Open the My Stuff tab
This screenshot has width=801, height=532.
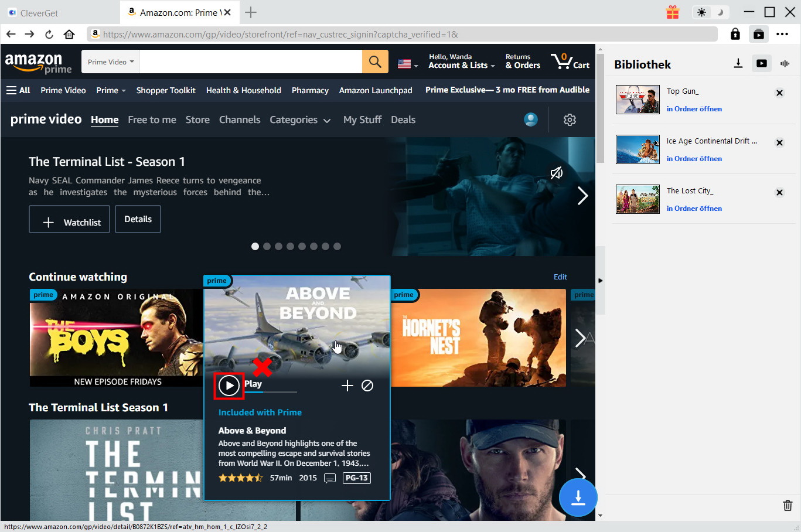[362, 120]
